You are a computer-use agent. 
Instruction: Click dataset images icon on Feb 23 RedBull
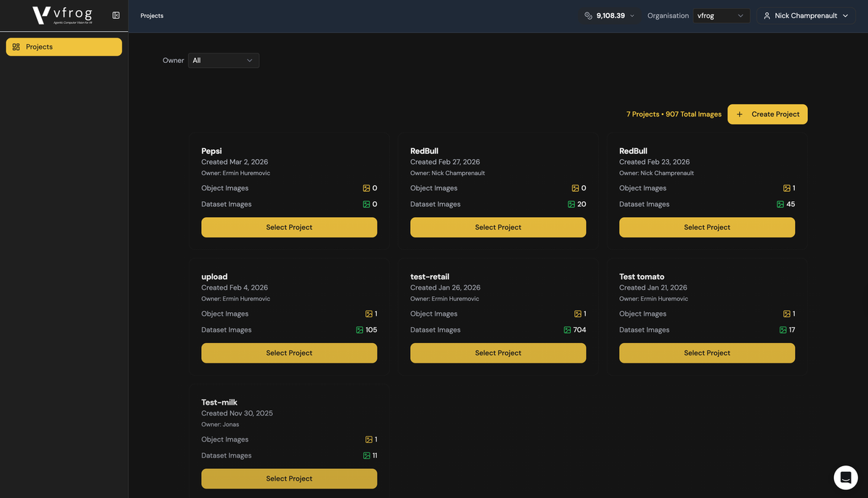780,204
